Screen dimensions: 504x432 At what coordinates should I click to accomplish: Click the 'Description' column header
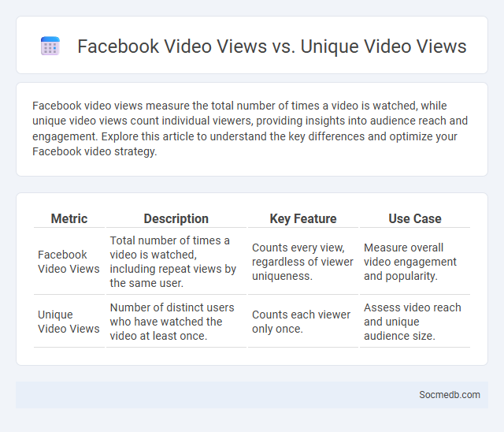176,218
